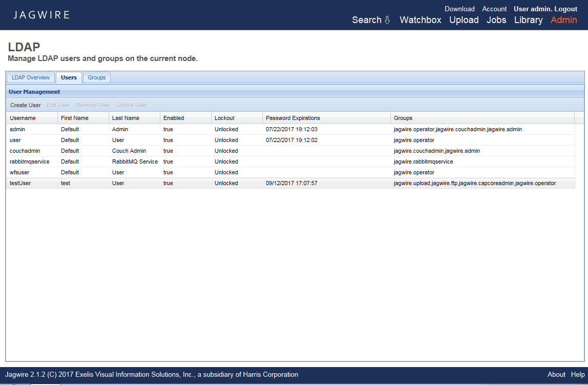This screenshot has width=588, height=385.
Task: Click the Jagwire logo
Action: (x=41, y=15)
